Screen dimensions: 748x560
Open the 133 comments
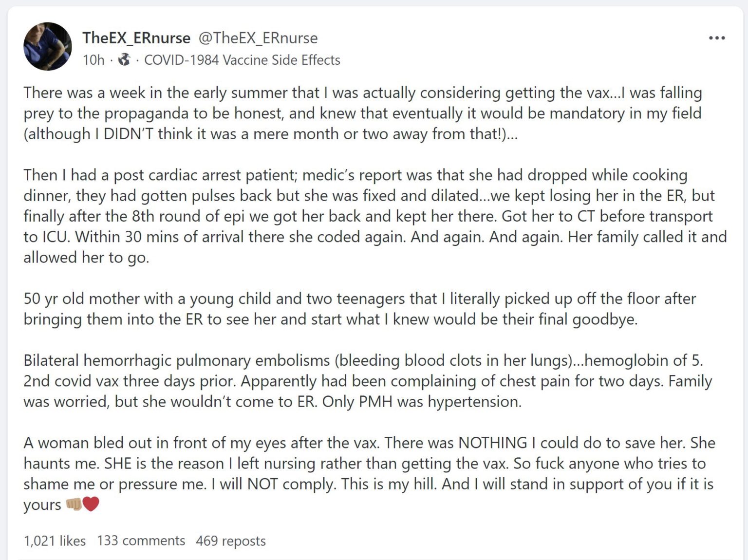[141, 541]
